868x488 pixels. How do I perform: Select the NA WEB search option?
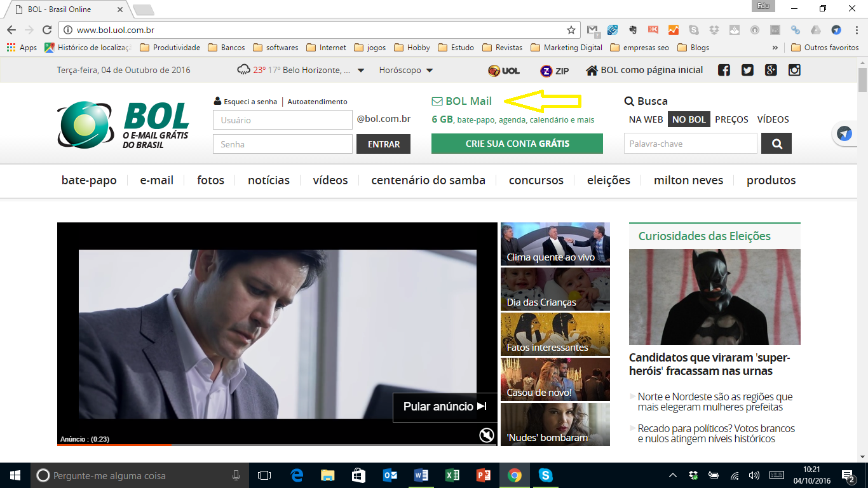[646, 119]
